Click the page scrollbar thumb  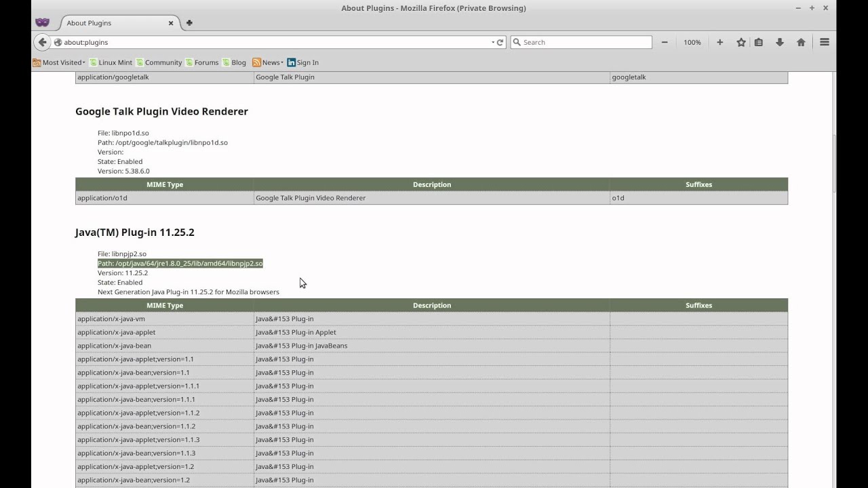point(834,165)
